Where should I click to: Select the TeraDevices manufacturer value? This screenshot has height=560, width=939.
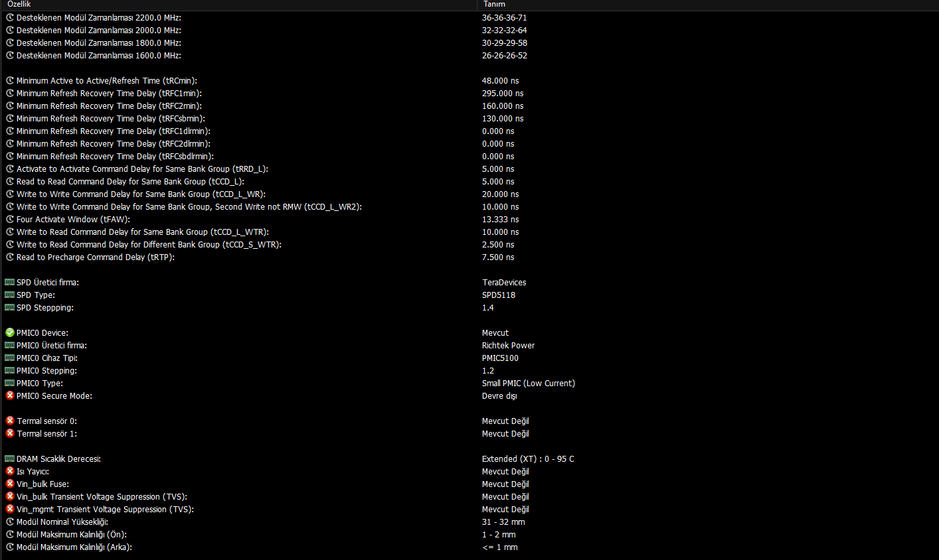[504, 283]
